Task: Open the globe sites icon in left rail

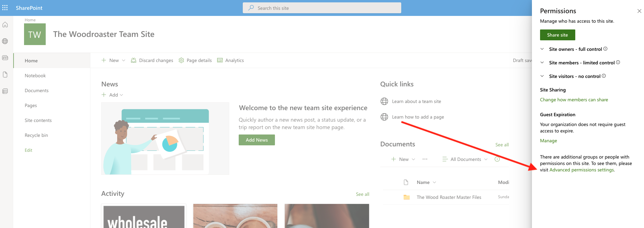Action: tap(5, 41)
